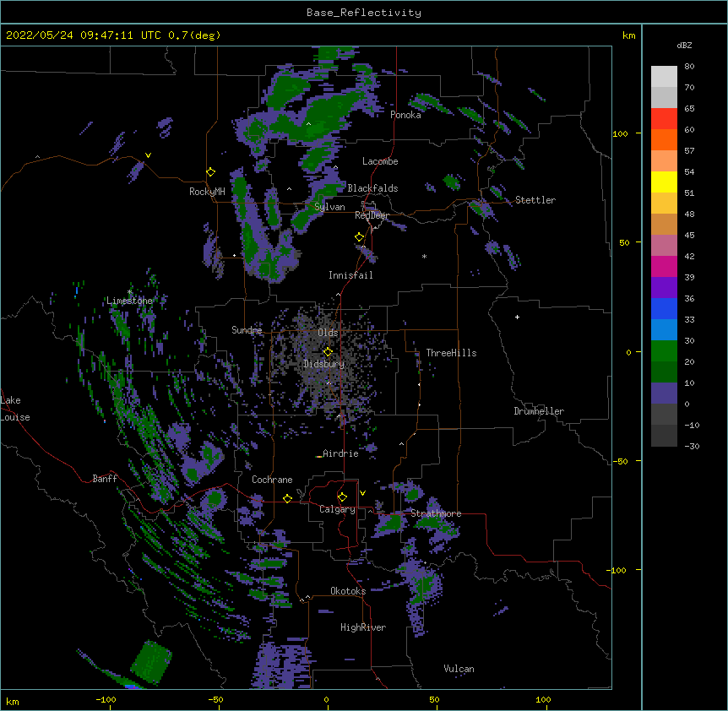Image resolution: width=728 pixels, height=711 pixels.
Task: Click the Lake Louise label
Action: point(15,409)
